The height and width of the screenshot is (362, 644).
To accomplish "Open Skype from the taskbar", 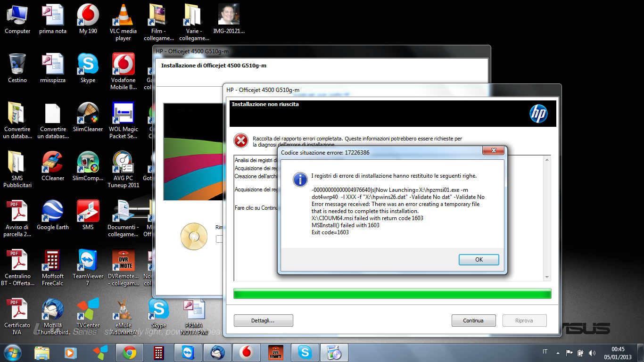I will tap(305, 353).
